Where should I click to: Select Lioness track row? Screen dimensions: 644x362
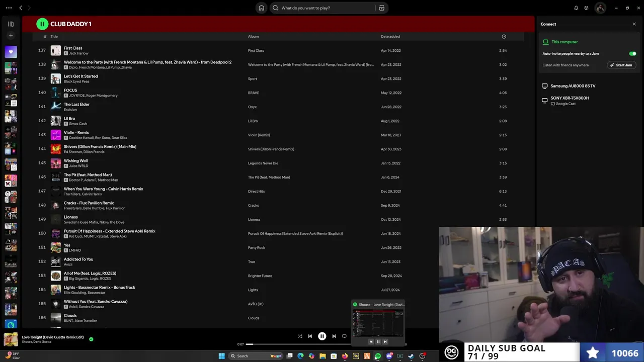coord(278,219)
